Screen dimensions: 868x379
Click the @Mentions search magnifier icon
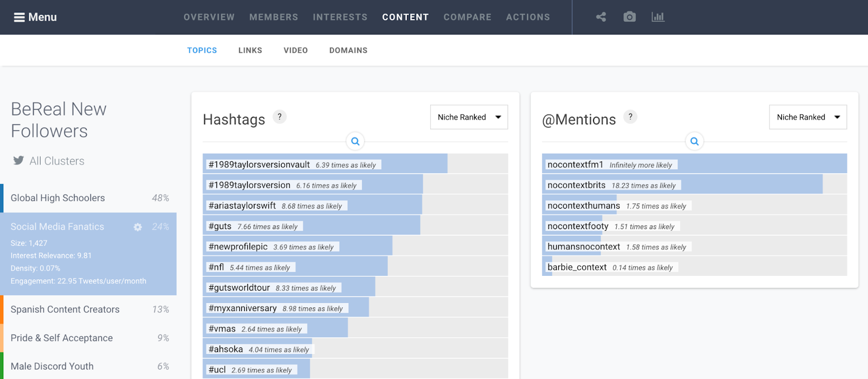tap(694, 141)
